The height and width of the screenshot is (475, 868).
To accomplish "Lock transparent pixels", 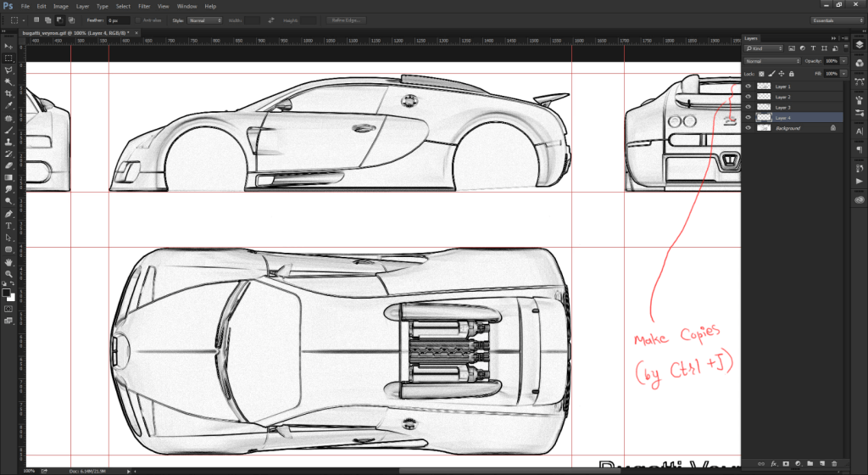I will pos(762,74).
